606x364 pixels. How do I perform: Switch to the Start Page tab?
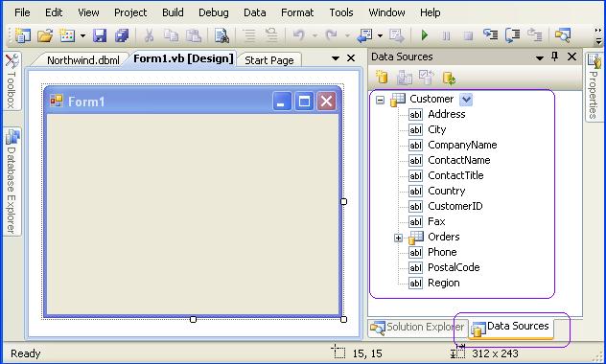point(269,60)
